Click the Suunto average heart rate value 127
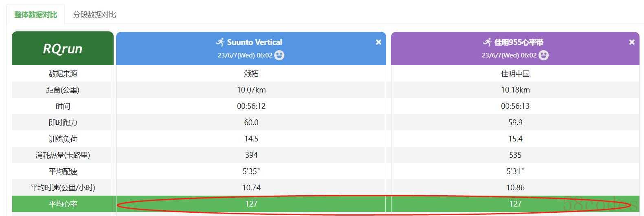 coord(251,204)
